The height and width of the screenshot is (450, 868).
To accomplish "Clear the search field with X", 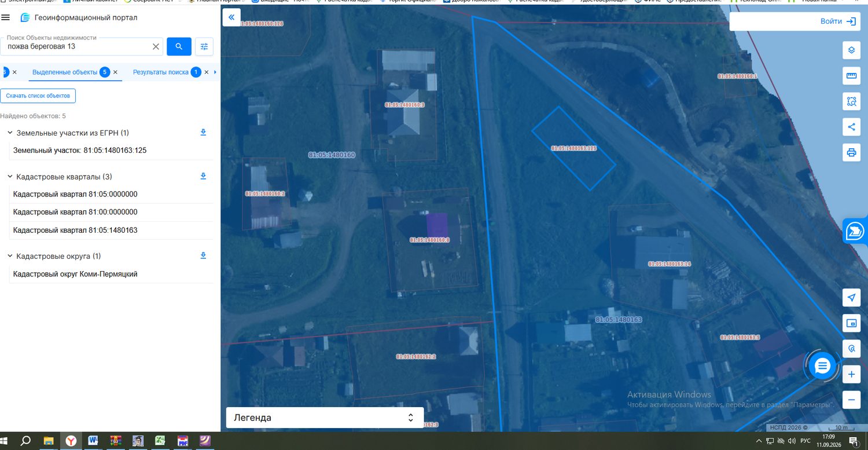I will tap(156, 46).
